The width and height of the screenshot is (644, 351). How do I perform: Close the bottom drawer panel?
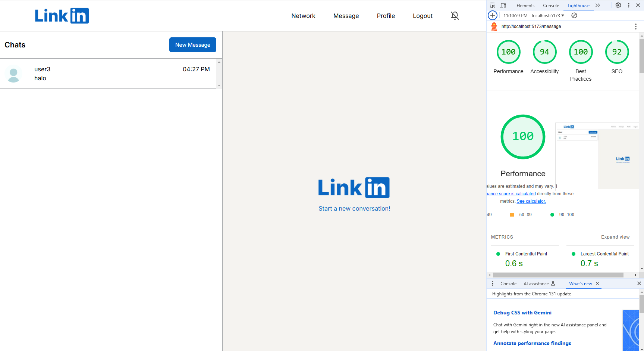click(639, 283)
